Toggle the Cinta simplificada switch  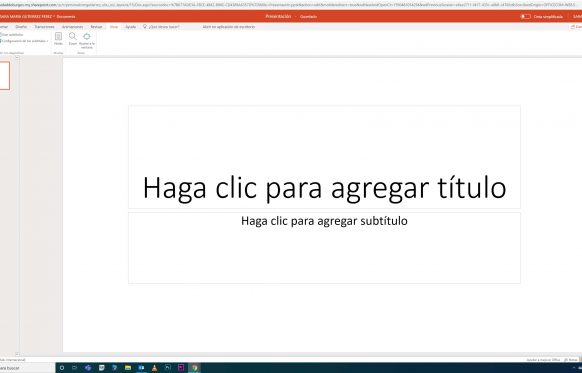(x=525, y=17)
